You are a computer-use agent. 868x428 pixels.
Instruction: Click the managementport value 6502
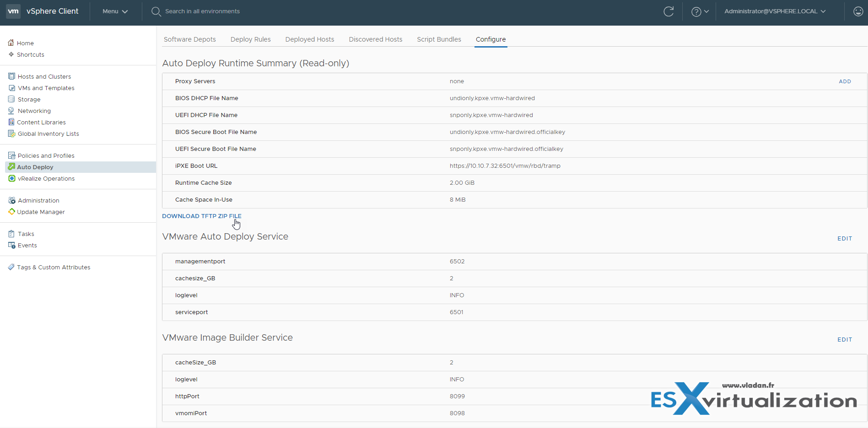pos(457,261)
